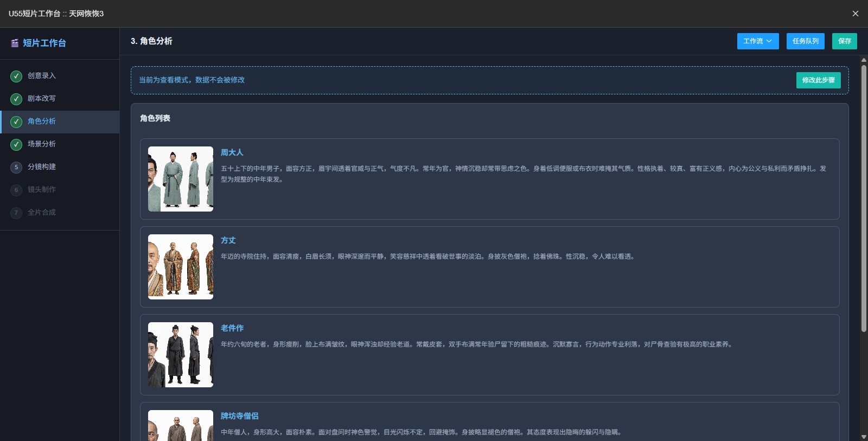The width and height of the screenshot is (868, 441).
Task: Click the green checkmark icon for 剧本改写
Action: pos(16,99)
